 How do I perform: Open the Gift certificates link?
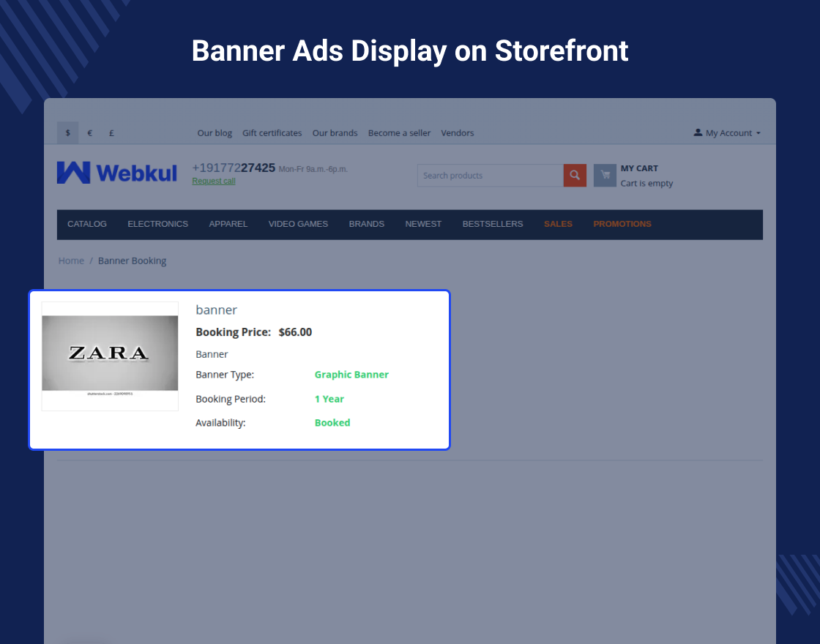(272, 132)
